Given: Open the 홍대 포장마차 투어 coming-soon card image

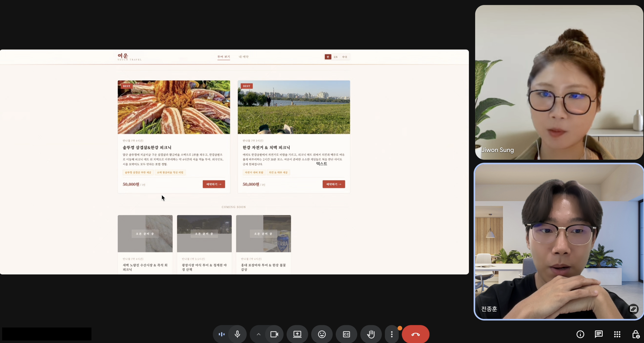Looking at the screenshot, I should coord(263,234).
